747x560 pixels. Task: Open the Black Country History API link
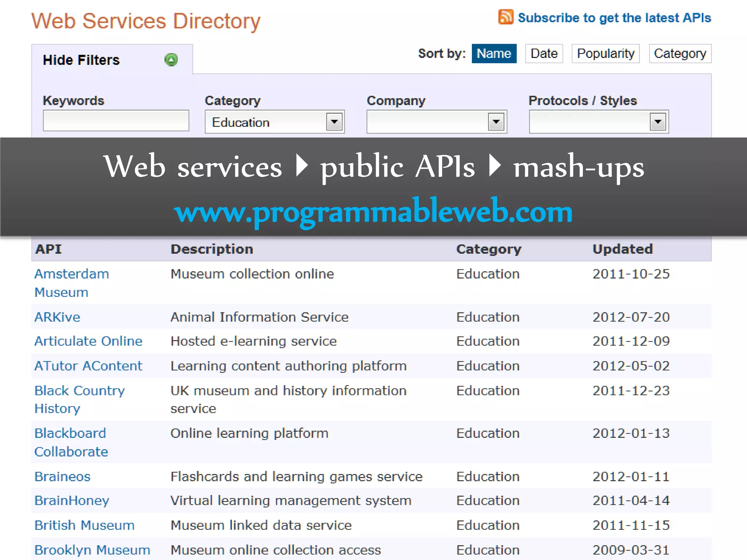pyautogui.click(x=80, y=400)
